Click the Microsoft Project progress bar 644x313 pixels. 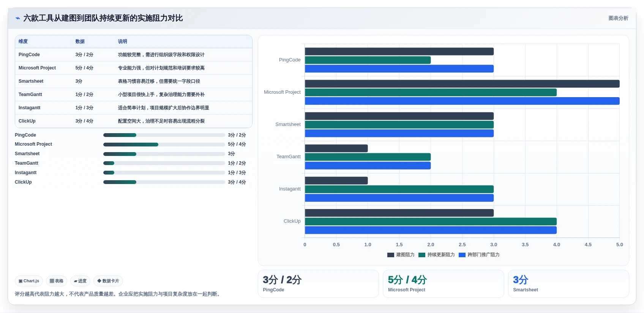pos(164,145)
